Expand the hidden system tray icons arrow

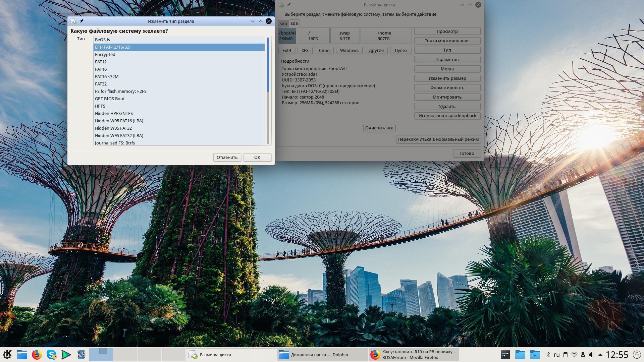tap(600, 355)
